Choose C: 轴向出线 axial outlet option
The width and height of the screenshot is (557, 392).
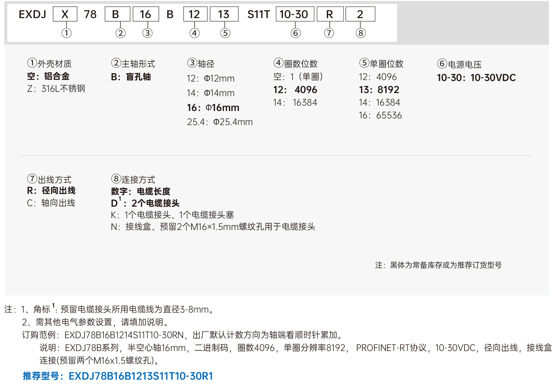coord(51,203)
